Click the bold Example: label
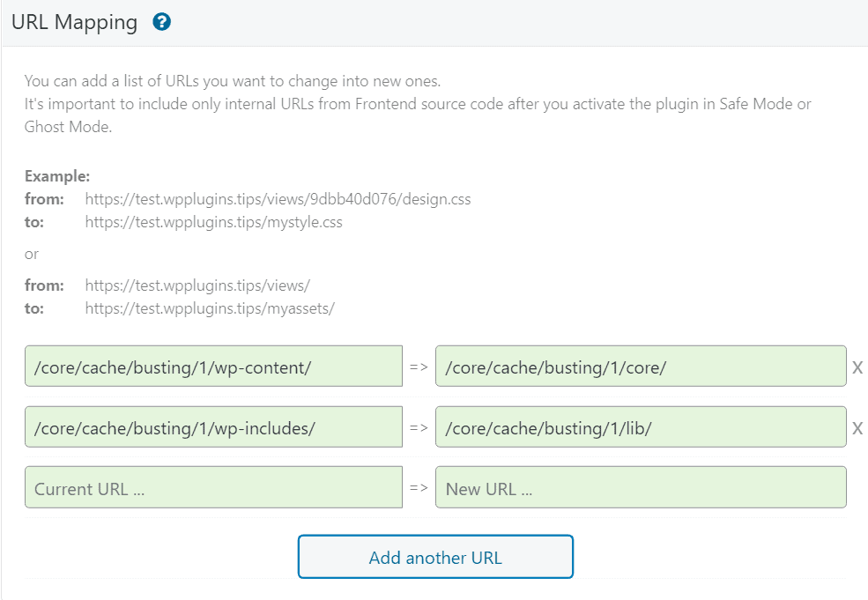 coord(57,176)
